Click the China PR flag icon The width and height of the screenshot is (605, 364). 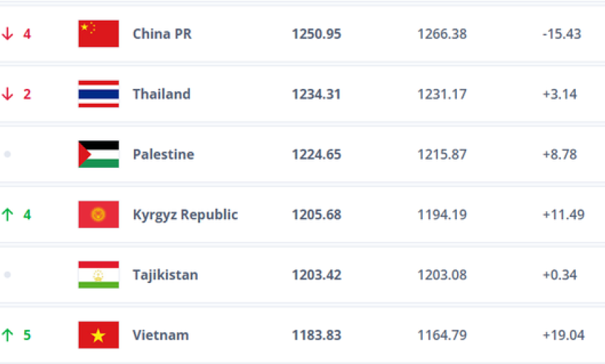98,33
